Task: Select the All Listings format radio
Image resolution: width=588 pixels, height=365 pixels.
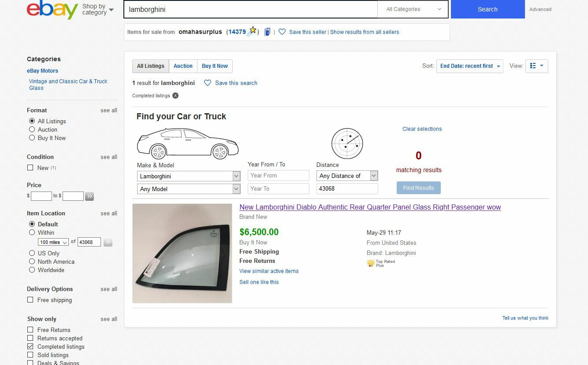Action: tap(32, 121)
